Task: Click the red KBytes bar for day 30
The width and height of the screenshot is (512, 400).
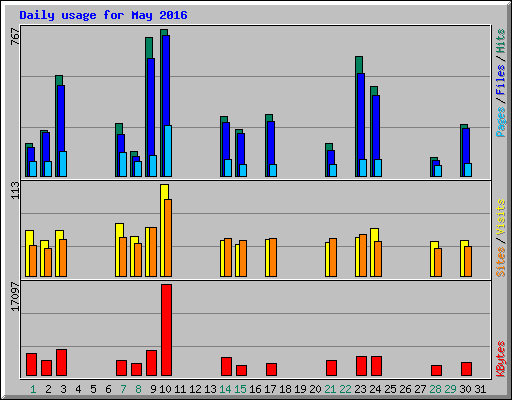Action: click(x=467, y=369)
